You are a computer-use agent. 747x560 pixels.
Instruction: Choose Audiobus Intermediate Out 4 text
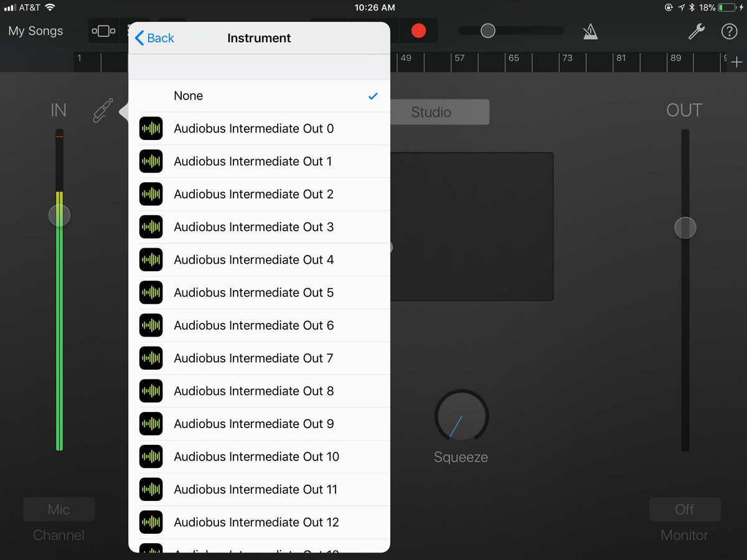[254, 260]
